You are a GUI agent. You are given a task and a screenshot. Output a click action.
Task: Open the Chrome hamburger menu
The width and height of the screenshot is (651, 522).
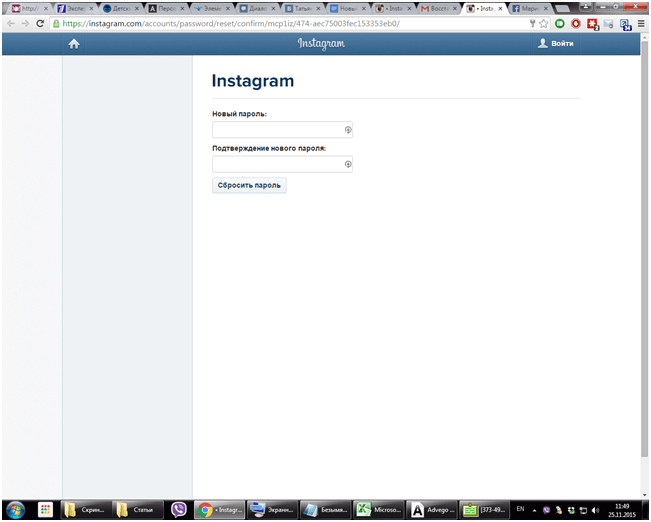point(641,24)
